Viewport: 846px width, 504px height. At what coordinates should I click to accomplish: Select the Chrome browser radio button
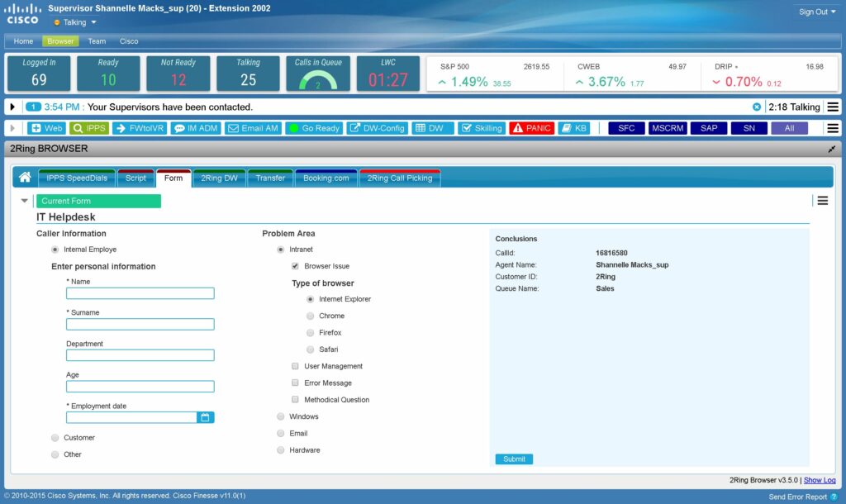pos(310,316)
